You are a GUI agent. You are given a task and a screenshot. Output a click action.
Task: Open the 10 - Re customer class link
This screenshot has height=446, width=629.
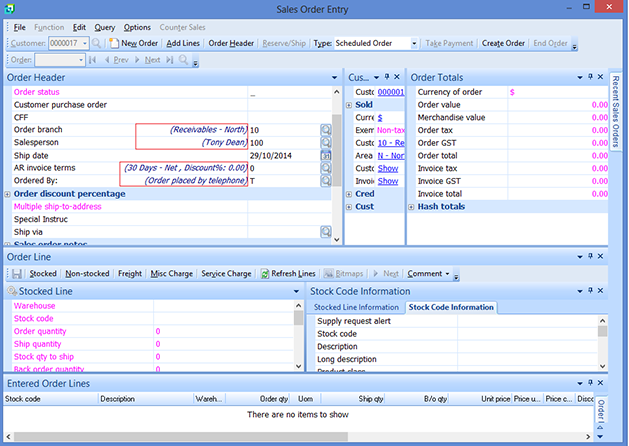click(391, 143)
